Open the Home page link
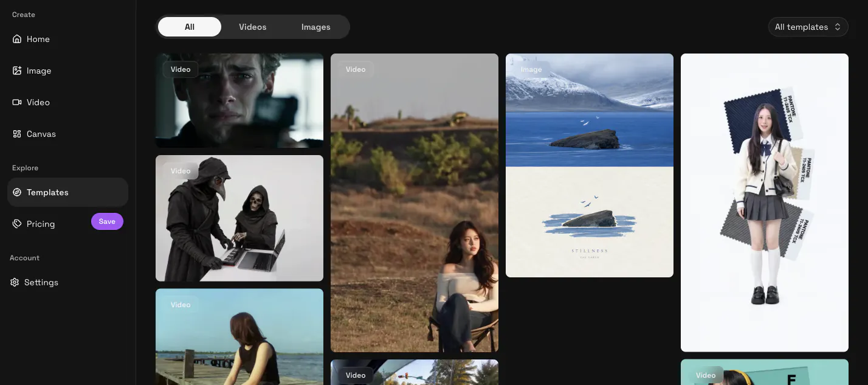The width and height of the screenshot is (868, 385). (x=38, y=39)
